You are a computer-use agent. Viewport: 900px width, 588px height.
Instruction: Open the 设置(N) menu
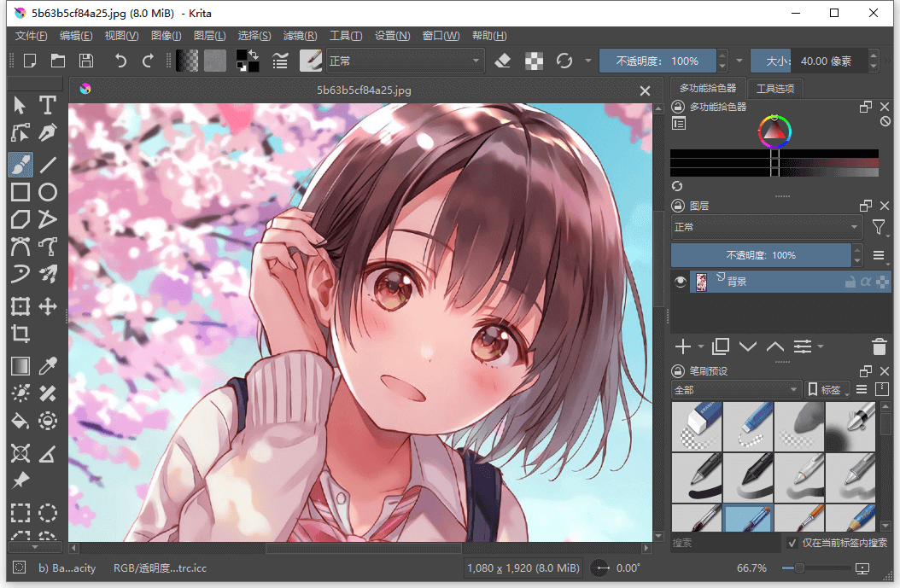point(393,36)
